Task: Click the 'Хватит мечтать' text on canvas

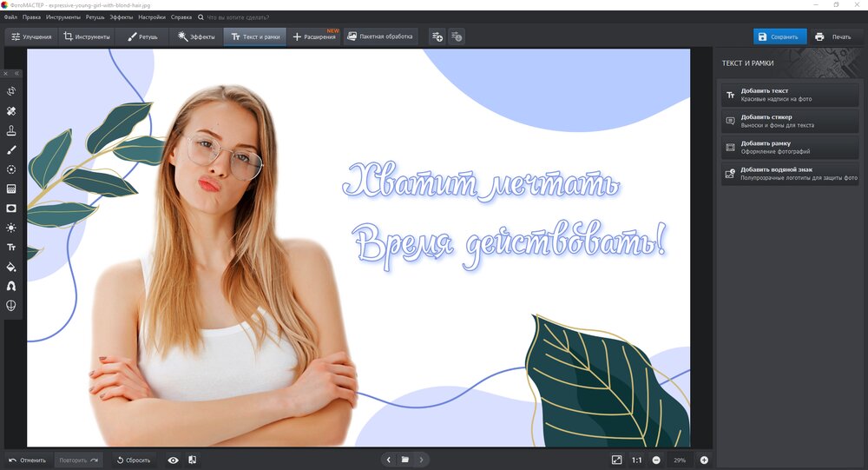Action: pos(481,182)
